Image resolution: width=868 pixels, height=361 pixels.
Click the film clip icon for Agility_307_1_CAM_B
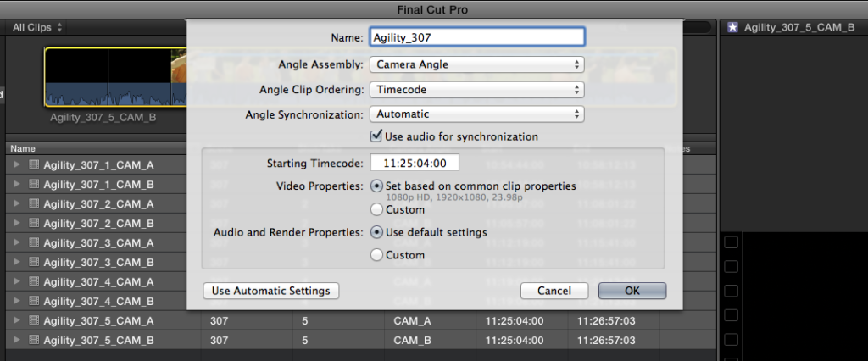pyautogui.click(x=34, y=184)
